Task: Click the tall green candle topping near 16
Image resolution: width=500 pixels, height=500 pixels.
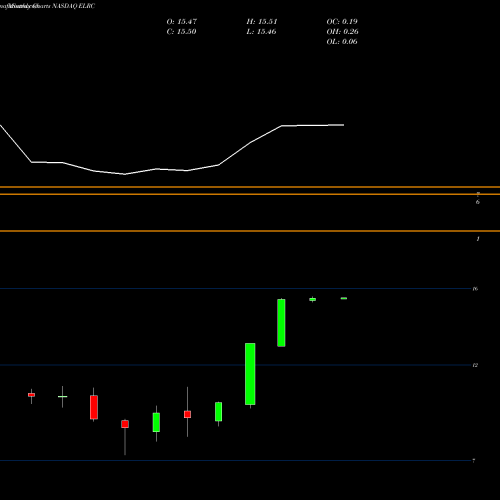Action: point(281,323)
